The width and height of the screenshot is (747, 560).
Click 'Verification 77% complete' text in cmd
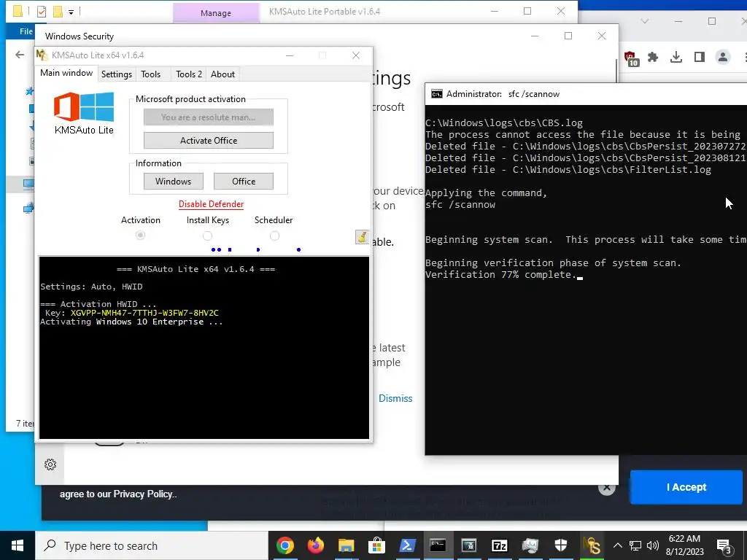pos(500,275)
